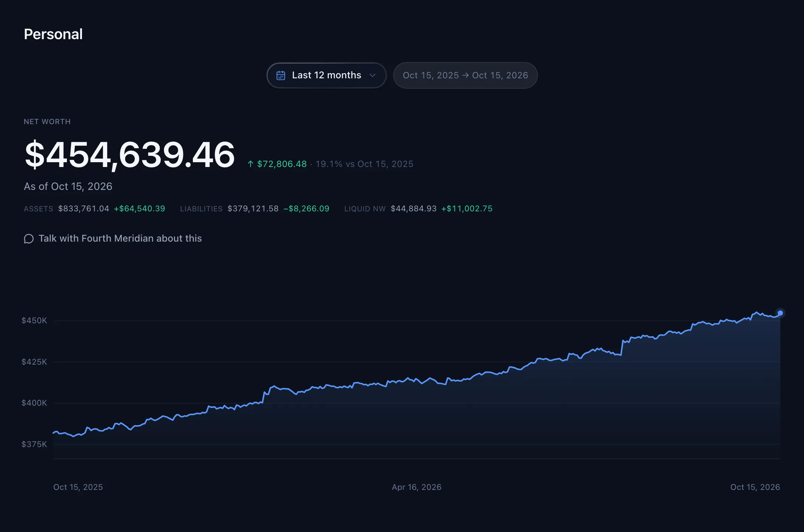This screenshot has width=804, height=532.
Task: Click the Oct 15, 2026 x-axis label
Action: click(755, 487)
